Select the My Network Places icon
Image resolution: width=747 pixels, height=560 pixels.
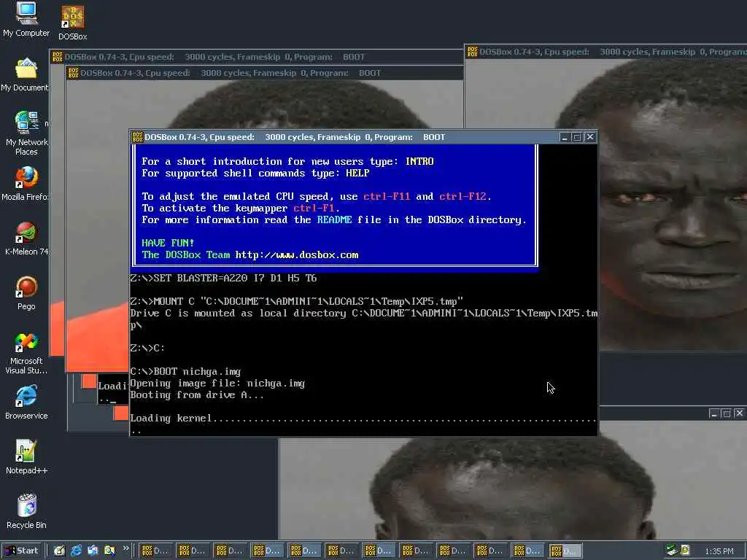26,133
